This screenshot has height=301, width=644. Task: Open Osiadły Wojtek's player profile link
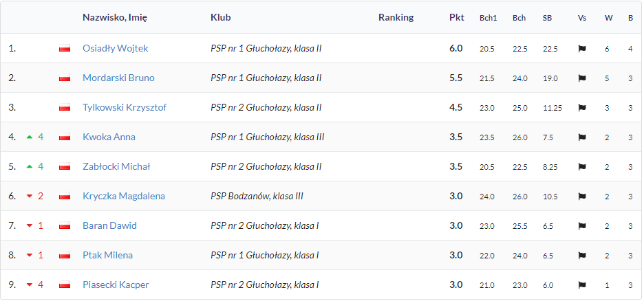tap(116, 48)
